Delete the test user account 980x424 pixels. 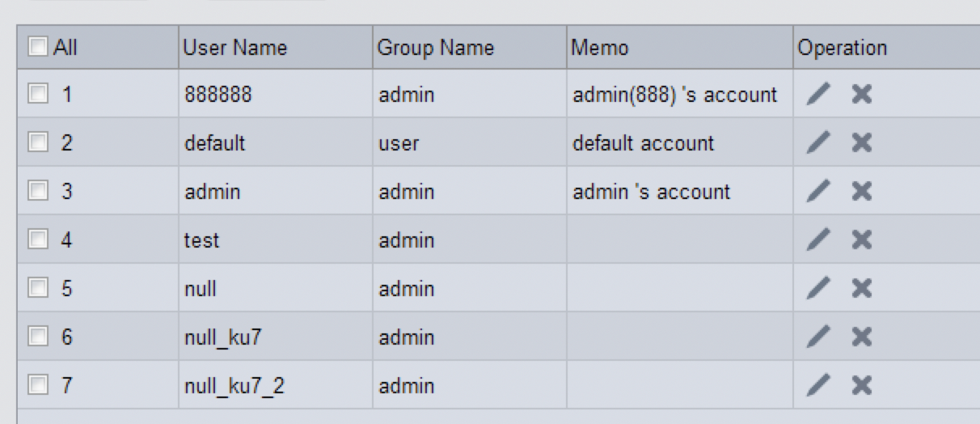click(862, 240)
